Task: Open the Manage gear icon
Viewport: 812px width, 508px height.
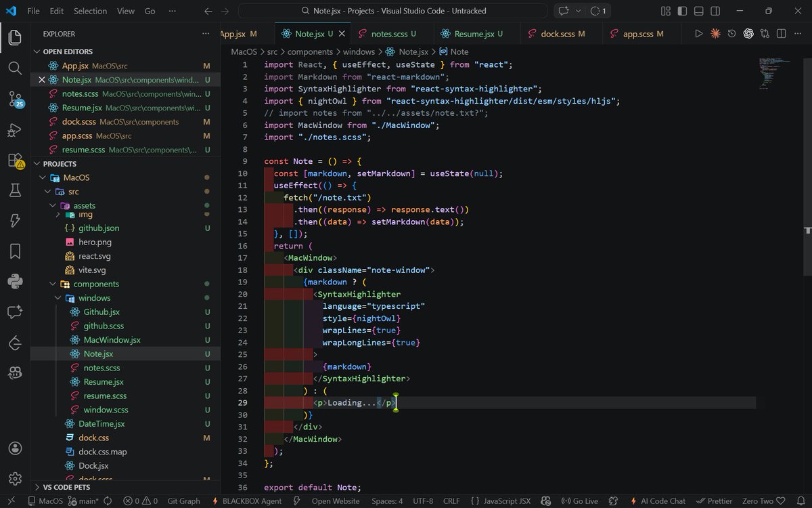Action: (x=15, y=479)
